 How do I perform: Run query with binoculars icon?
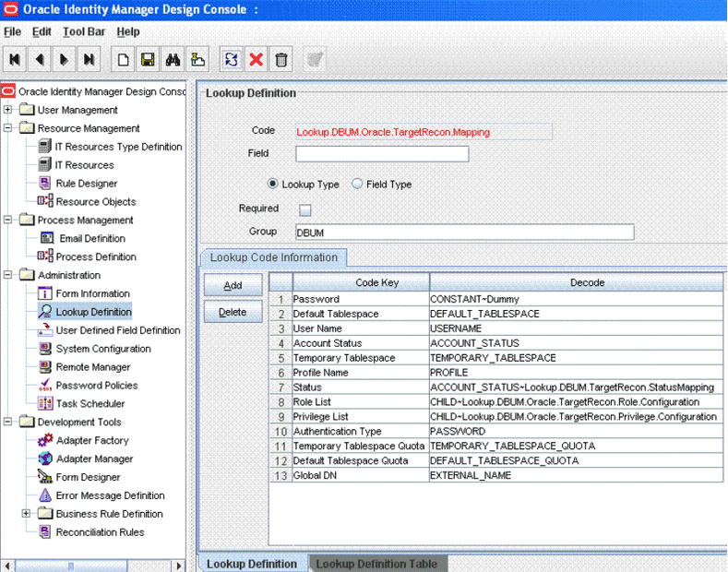(x=173, y=59)
